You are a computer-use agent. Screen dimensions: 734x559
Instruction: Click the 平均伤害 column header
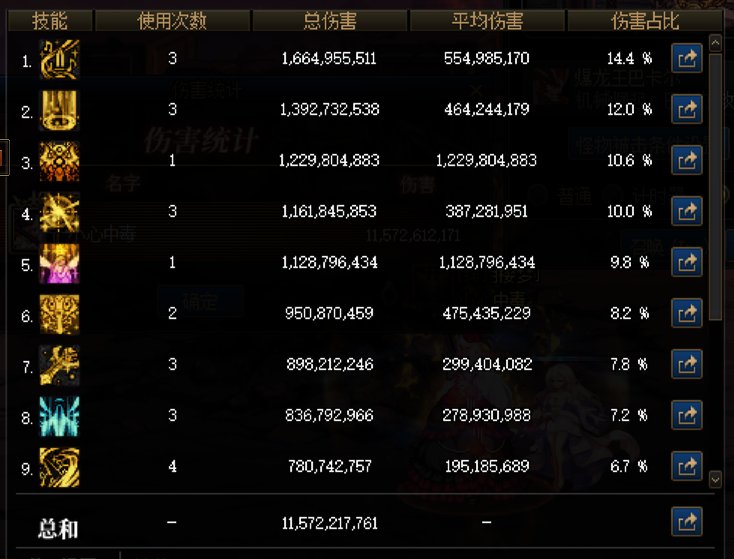[x=487, y=21]
